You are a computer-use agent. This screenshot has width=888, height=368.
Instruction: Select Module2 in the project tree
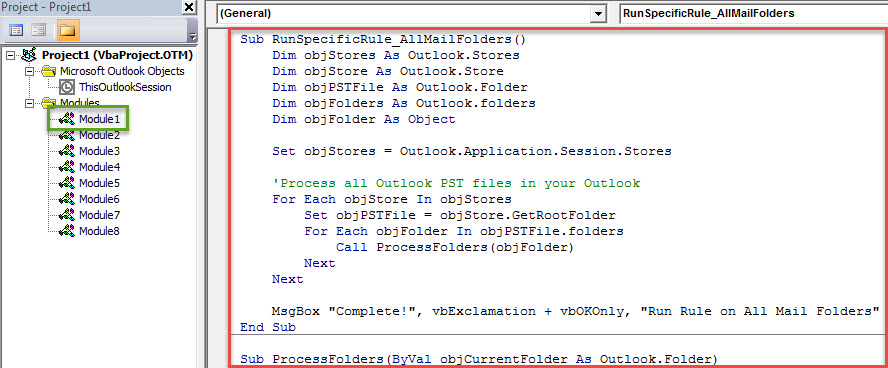pos(99,135)
